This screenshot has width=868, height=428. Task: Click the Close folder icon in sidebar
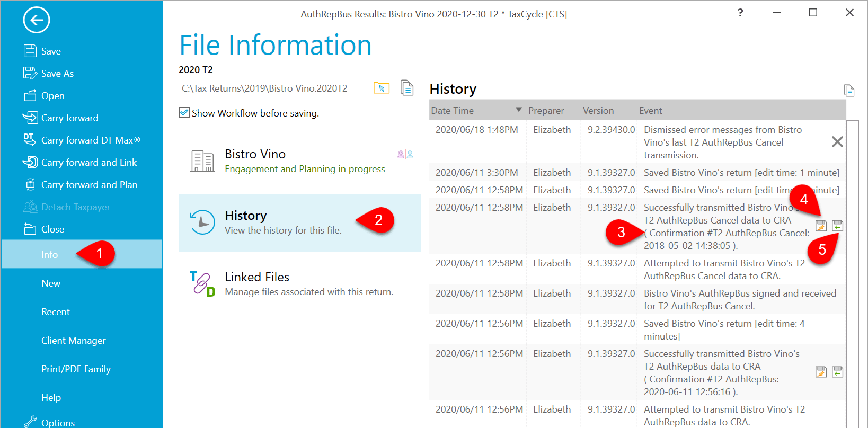point(30,229)
